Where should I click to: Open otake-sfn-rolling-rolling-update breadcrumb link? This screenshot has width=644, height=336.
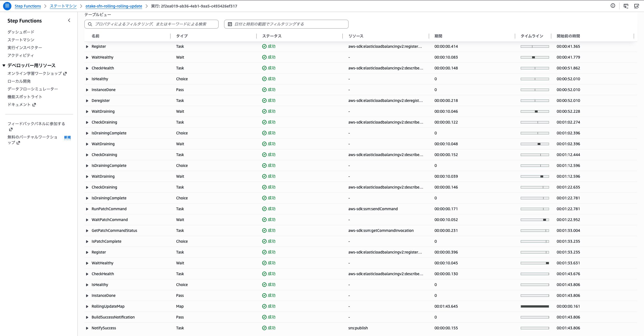[114, 6]
